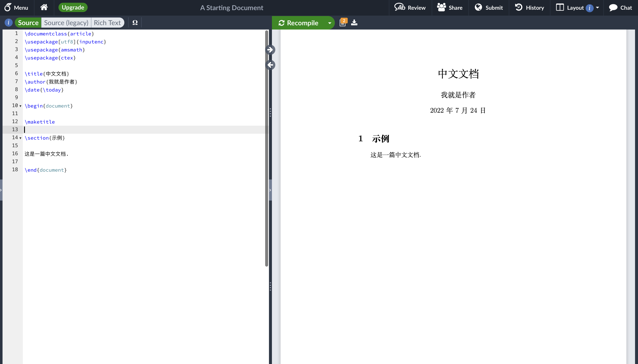Switch editor to Rich Text mode
Viewport: 638px width, 364px height.
(107, 23)
